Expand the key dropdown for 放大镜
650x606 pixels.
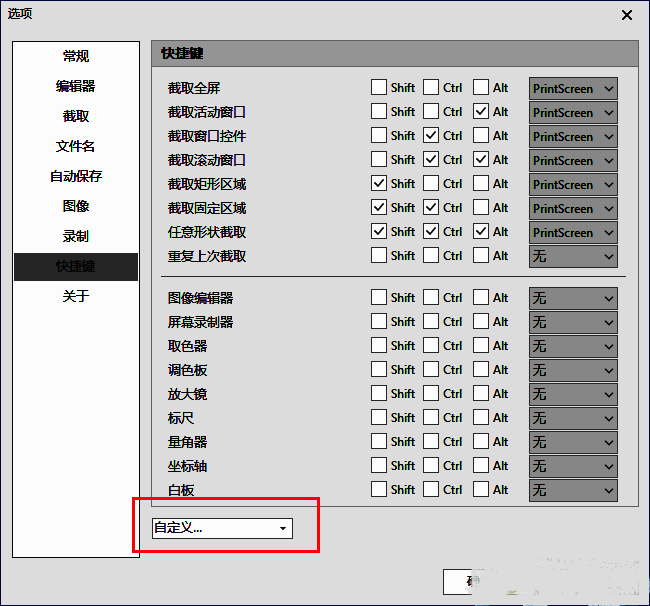[573, 394]
